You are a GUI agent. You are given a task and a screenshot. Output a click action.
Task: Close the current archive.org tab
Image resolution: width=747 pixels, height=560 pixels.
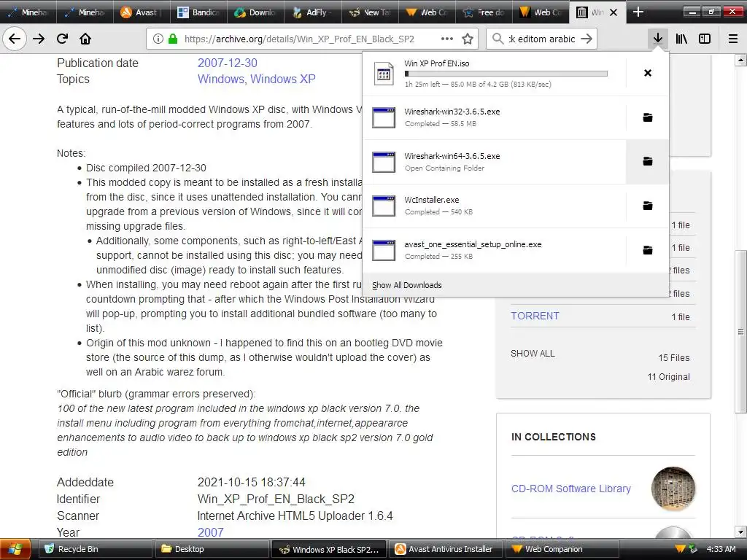[614, 12]
